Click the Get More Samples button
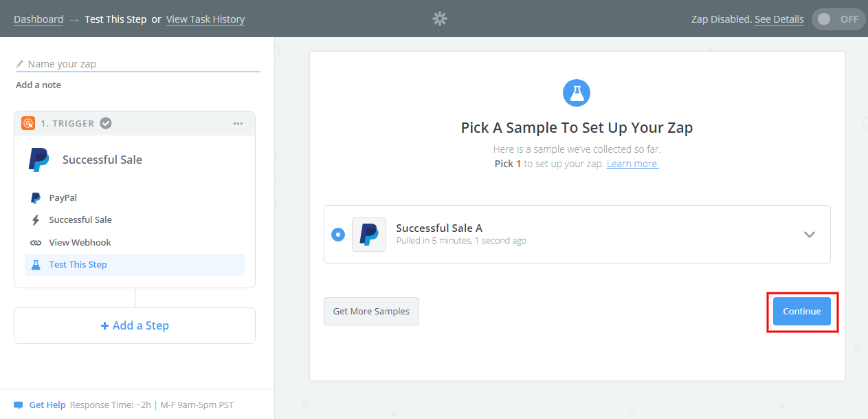 371,312
